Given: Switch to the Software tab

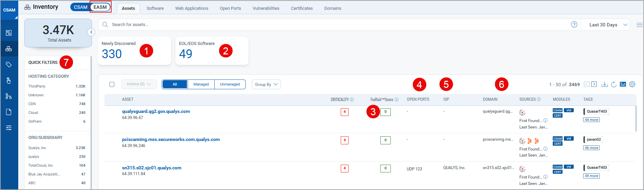Looking at the screenshot, I should tap(155, 8).
